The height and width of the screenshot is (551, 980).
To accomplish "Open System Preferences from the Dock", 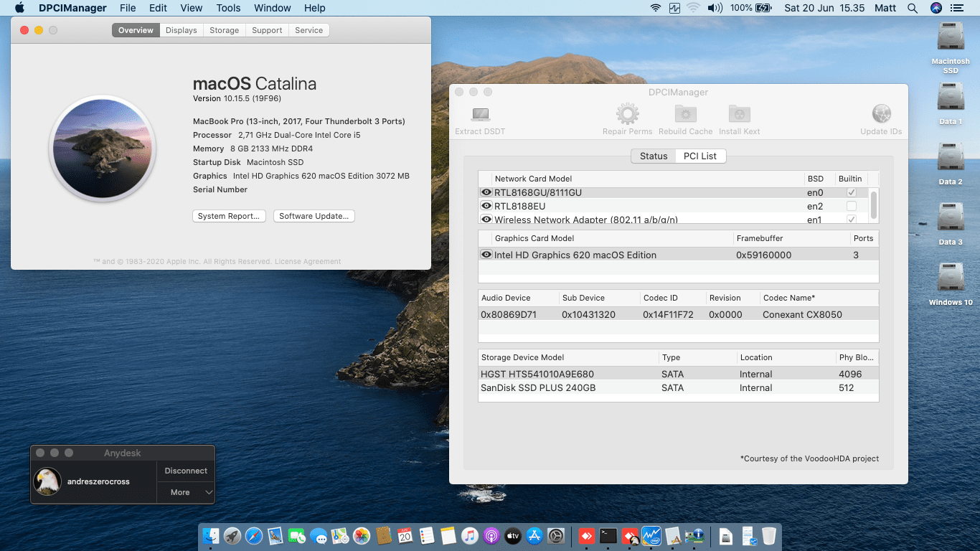I will (555, 535).
